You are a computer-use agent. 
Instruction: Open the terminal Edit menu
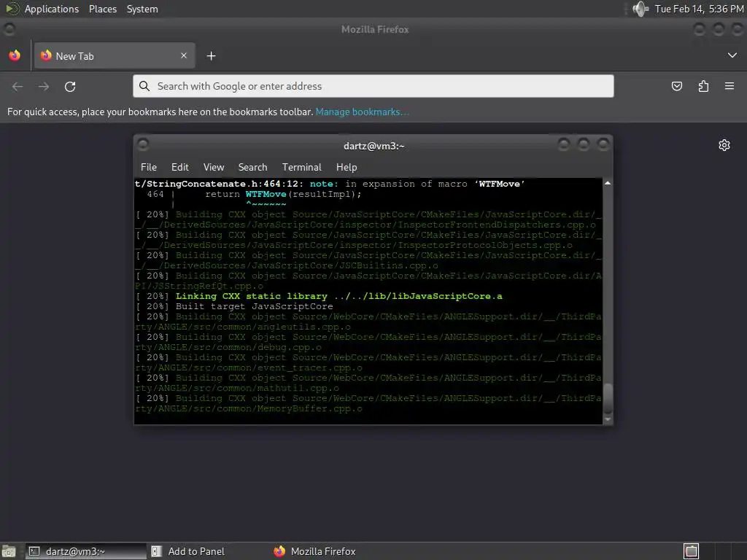click(180, 167)
